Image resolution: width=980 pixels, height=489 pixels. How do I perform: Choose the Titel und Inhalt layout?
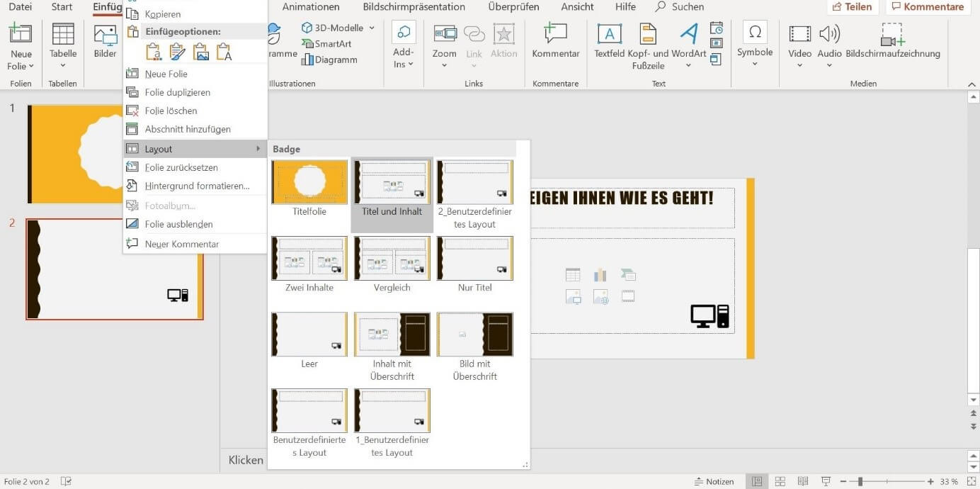click(392, 194)
